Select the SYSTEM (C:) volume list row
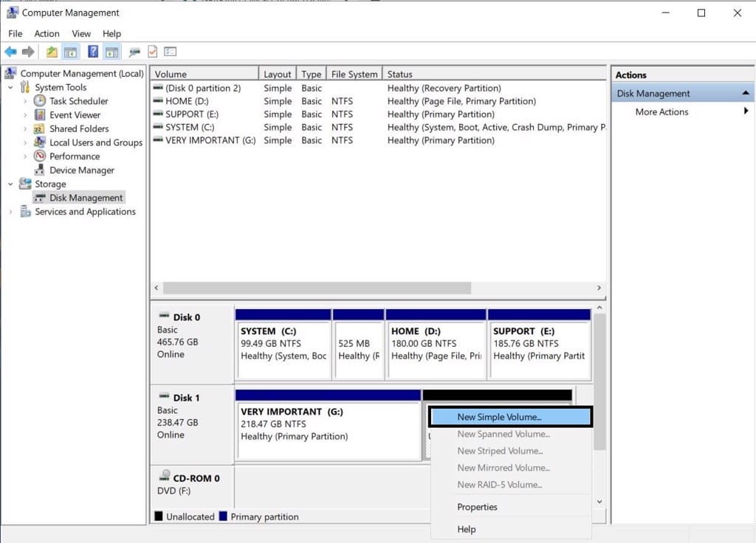 click(x=379, y=127)
